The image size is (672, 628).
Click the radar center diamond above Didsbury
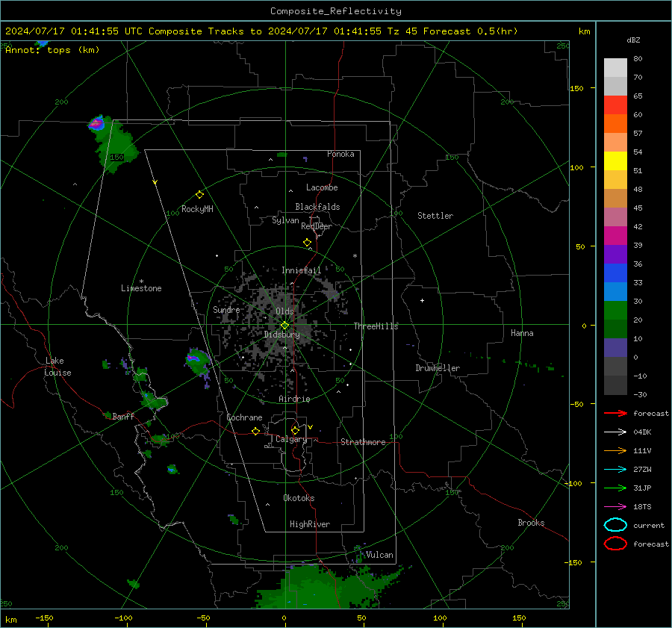[x=284, y=326]
